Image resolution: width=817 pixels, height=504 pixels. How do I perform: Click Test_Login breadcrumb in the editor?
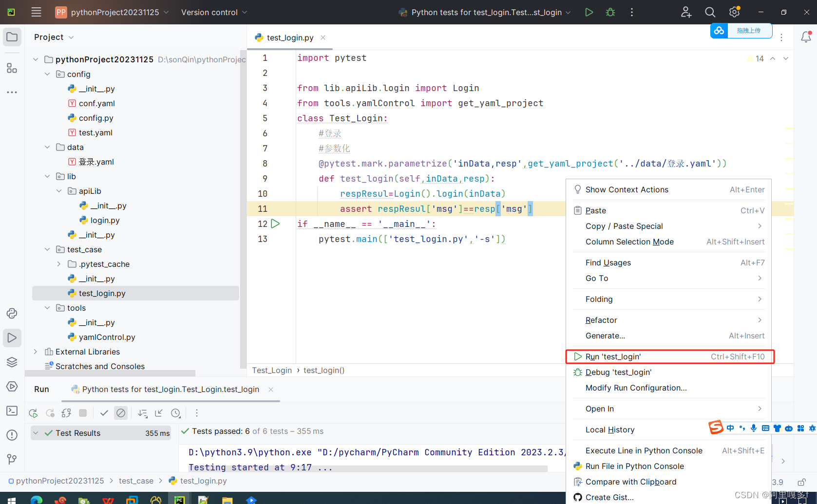point(272,370)
